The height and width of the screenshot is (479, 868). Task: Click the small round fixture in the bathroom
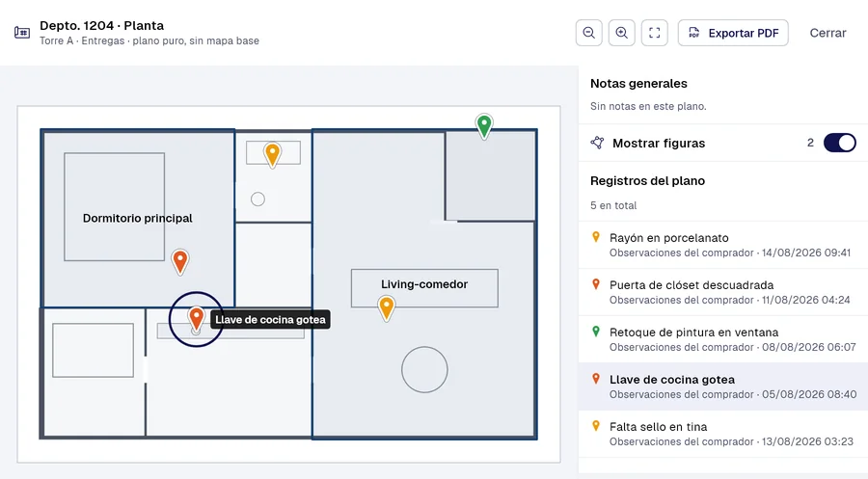[258, 200]
